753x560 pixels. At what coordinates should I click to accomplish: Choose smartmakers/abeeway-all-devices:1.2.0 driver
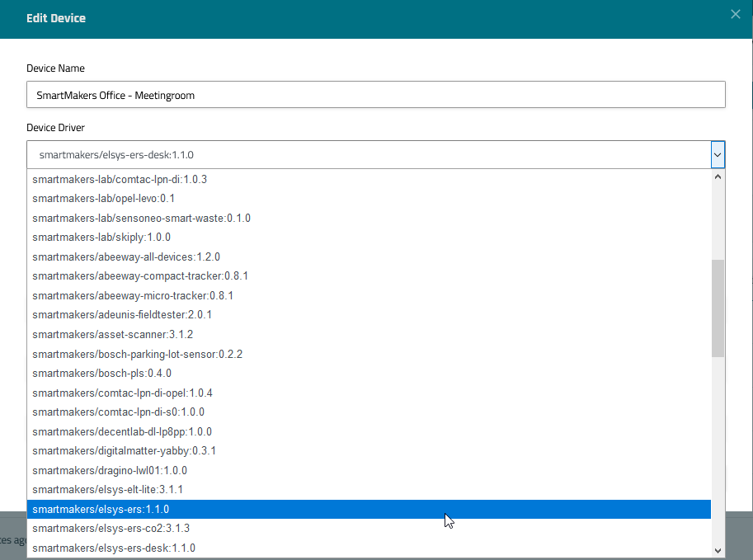125,257
